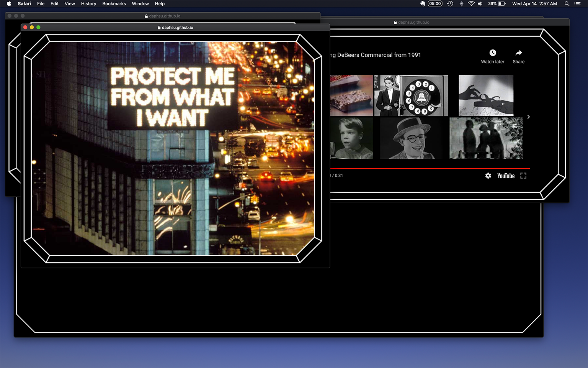Open the granola bar suggested video thumbnail
The height and width of the screenshot is (368, 588).
351,95
